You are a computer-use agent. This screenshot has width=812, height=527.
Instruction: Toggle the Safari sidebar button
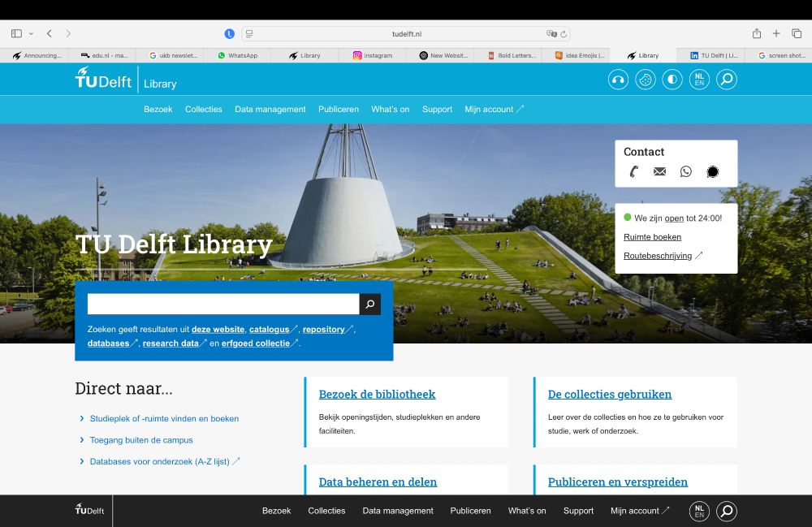tap(16, 33)
